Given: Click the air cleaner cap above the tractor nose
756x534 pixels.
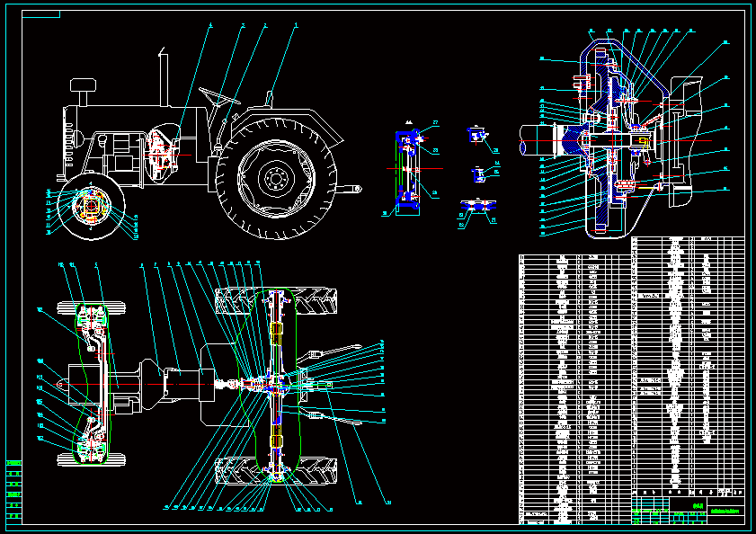Looking at the screenshot, I should [x=83, y=85].
